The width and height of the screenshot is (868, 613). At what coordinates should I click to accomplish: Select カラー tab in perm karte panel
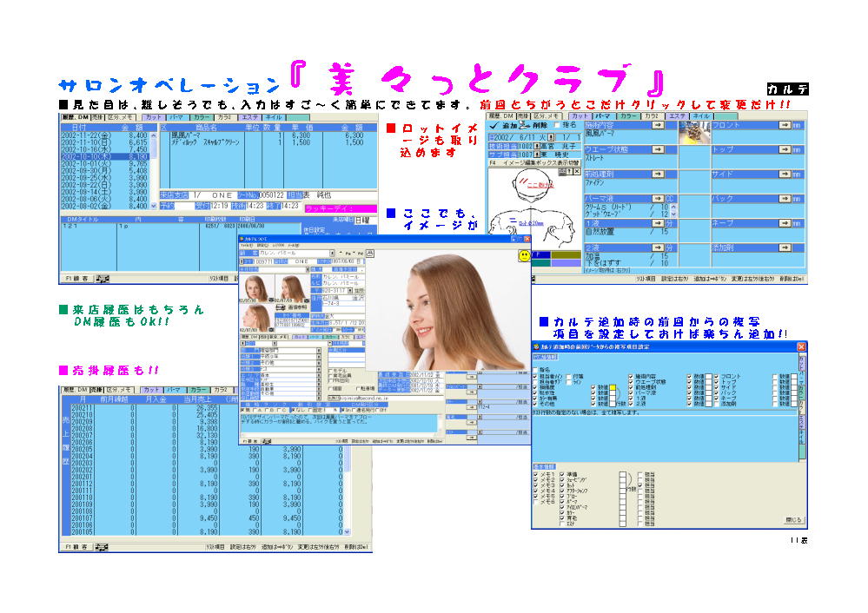(x=627, y=116)
